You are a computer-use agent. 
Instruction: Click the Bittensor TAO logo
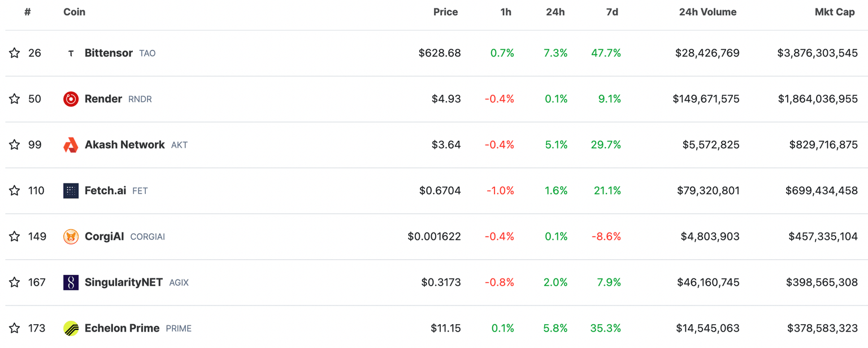coord(71,53)
